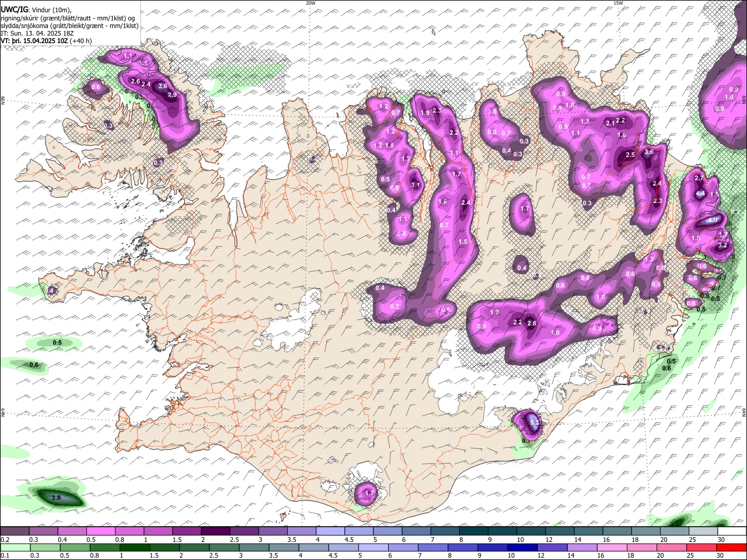Click the 'rigning/skúrir' legend description line
Viewport: 747px width, 560px height.
click(68, 18)
